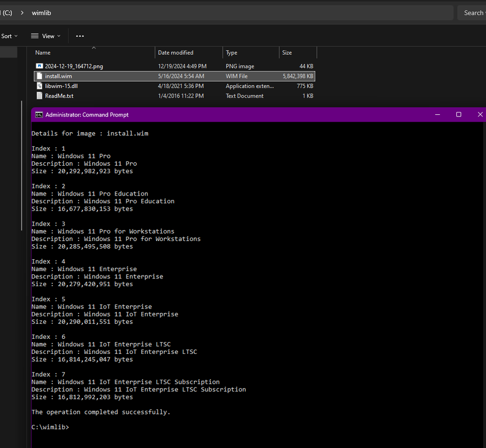Click the 5,842,398 KB size cell

(297, 76)
